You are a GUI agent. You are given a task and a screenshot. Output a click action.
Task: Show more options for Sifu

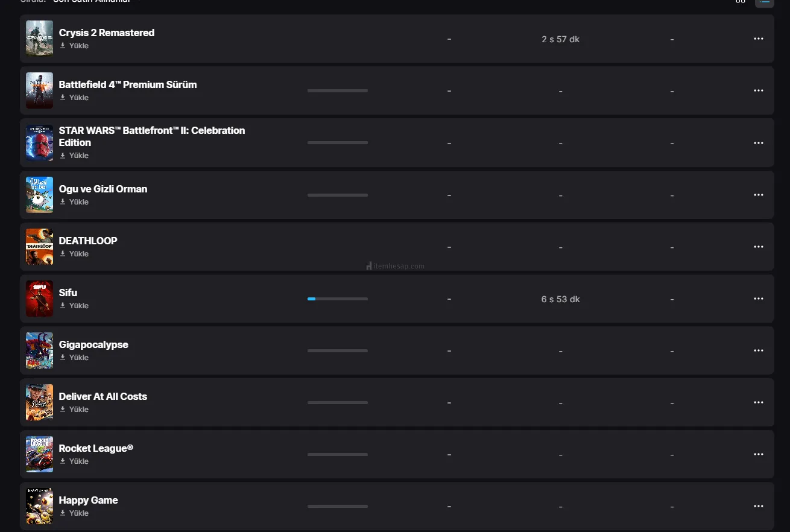coord(759,299)
